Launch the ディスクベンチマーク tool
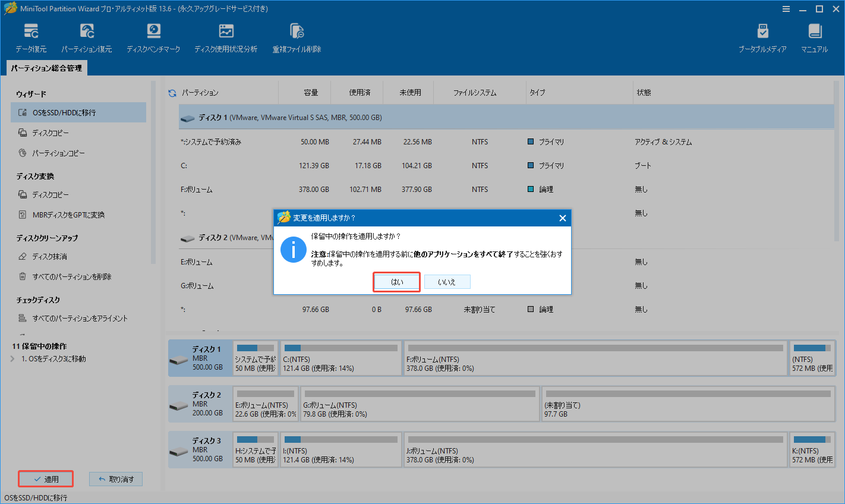This screenshot has width=845, height=504. [153, 37]
